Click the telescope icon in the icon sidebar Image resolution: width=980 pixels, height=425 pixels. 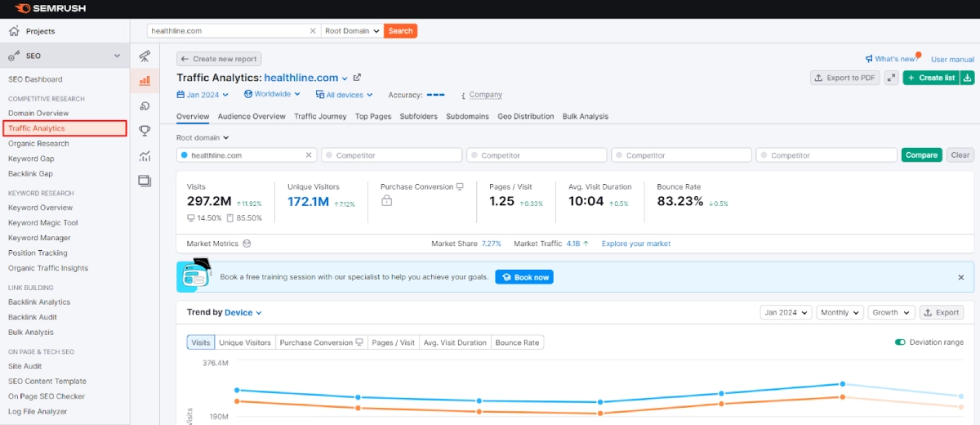pos(145,56)
